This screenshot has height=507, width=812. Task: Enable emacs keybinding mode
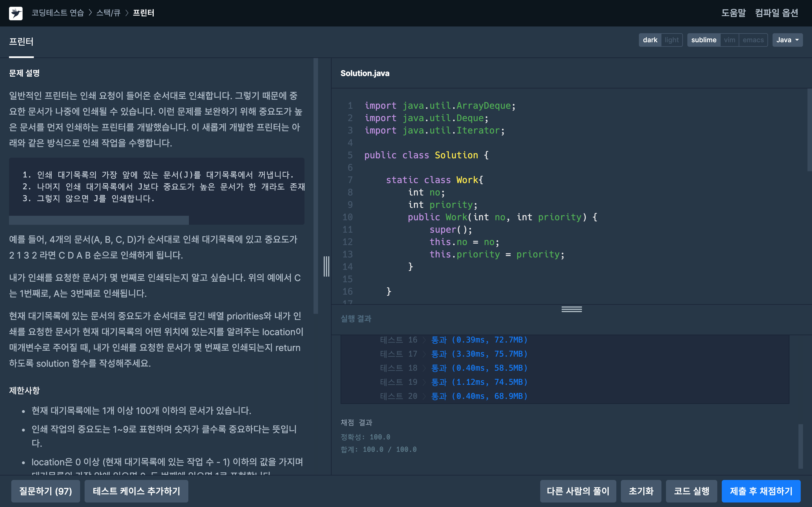point(753,40)
